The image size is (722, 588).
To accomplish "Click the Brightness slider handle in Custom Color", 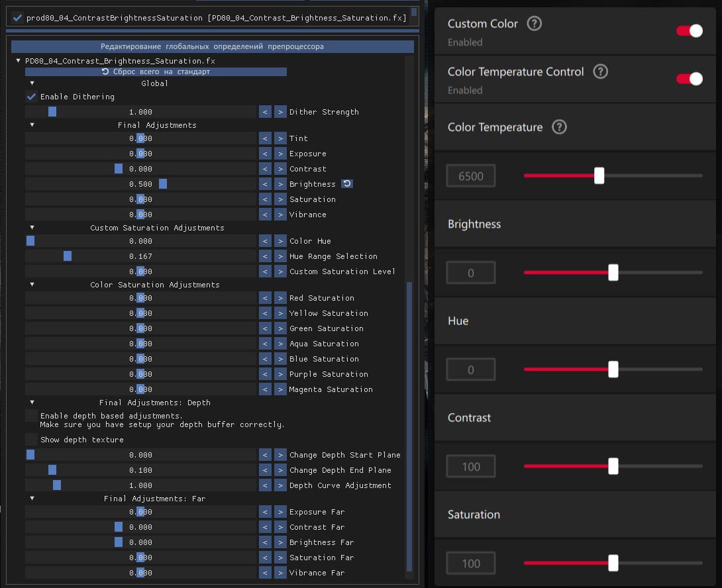I will (613, 272).
